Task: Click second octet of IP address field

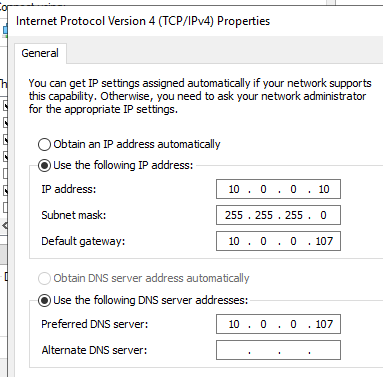Action: click(x=263, y=189)
